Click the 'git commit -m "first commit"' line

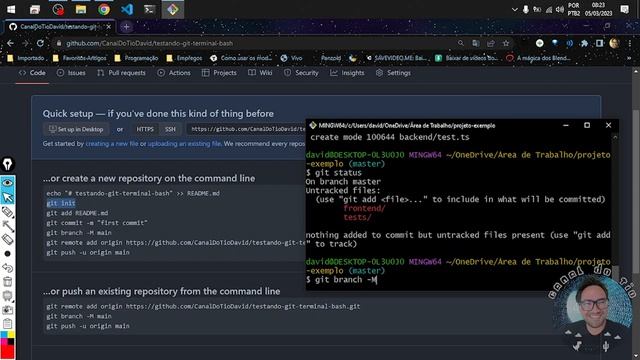coord(97,223)
